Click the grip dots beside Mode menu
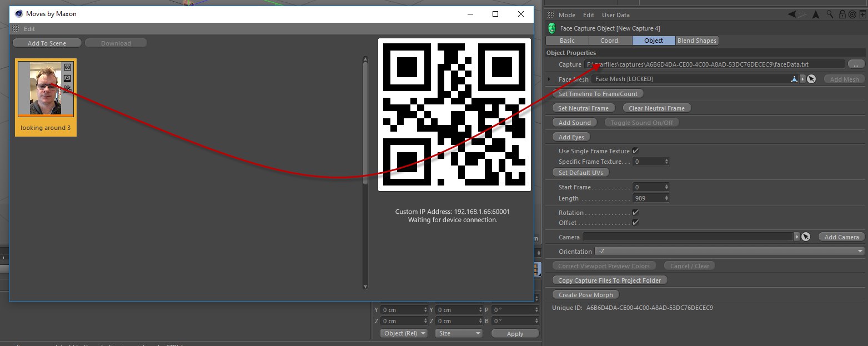 tap(551, 15)
